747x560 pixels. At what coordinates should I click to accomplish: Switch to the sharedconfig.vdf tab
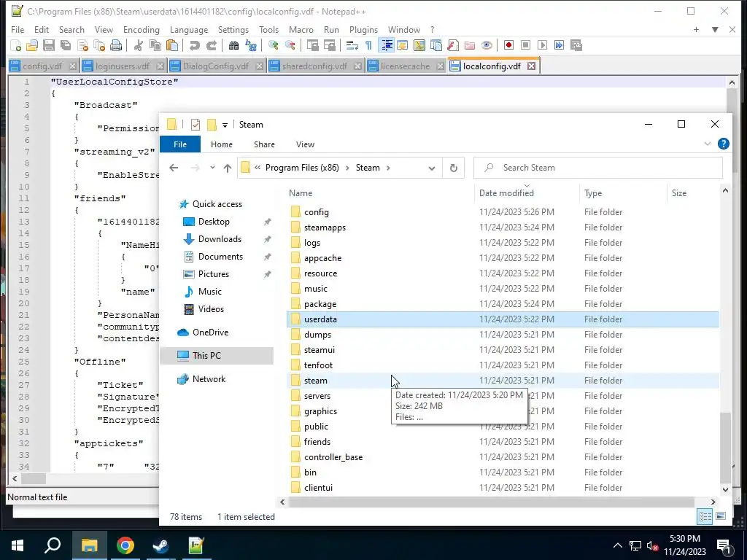click(314, 66)
